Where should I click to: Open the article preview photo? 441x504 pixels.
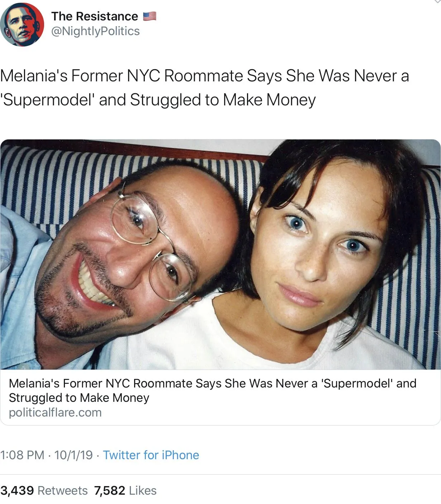(220, 254)
